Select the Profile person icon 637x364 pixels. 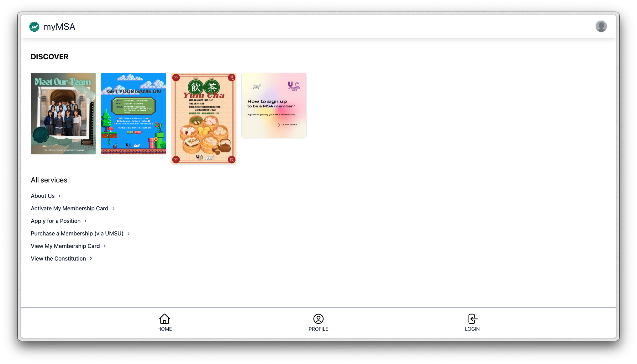318,319
